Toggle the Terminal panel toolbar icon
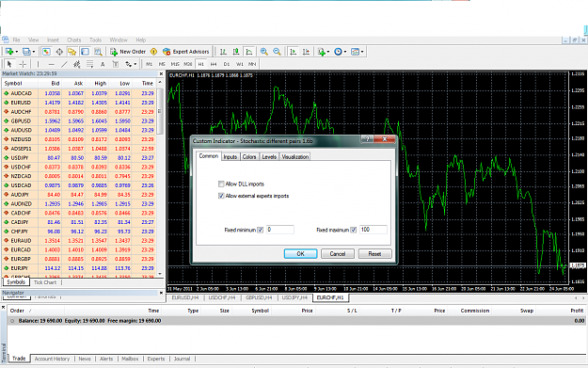Screen dimensions: 588x368 [x=85, y=52]
